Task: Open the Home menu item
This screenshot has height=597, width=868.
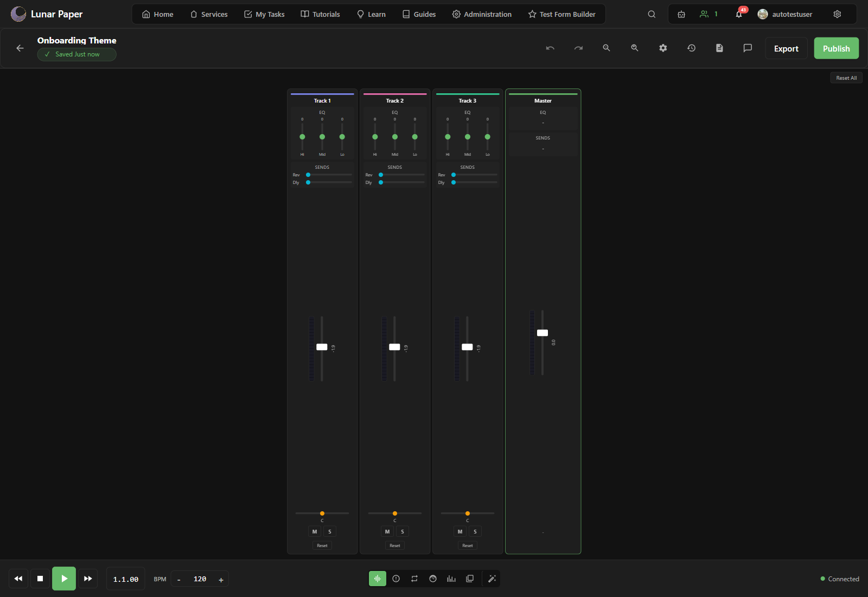Action: [158, 14]
